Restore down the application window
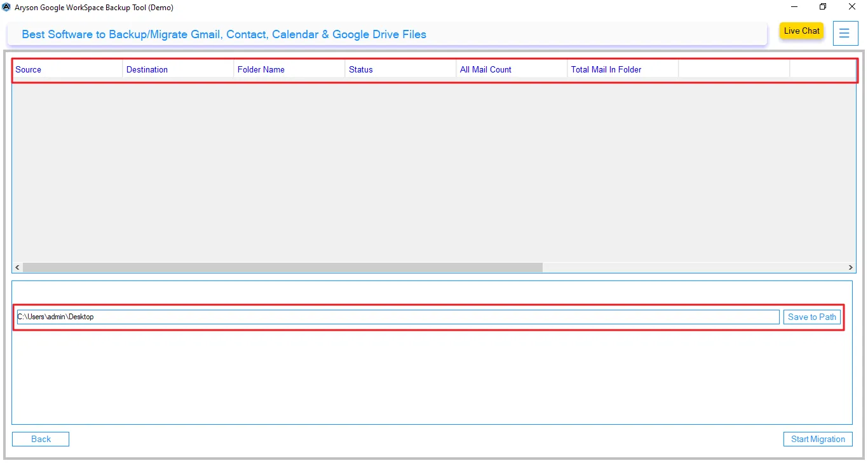 [823, 7]
